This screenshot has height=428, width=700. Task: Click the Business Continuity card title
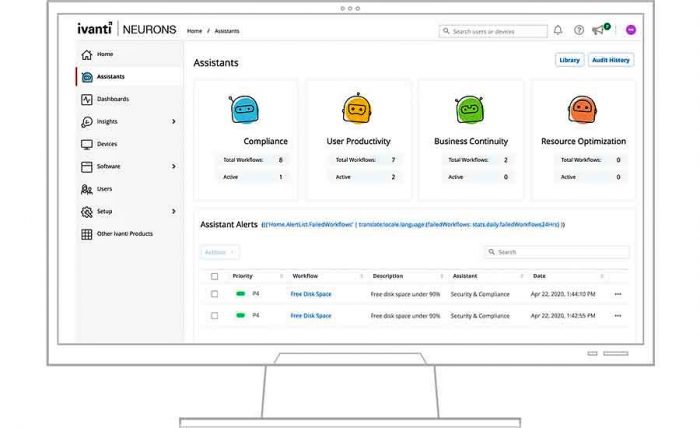pos(471,141)
